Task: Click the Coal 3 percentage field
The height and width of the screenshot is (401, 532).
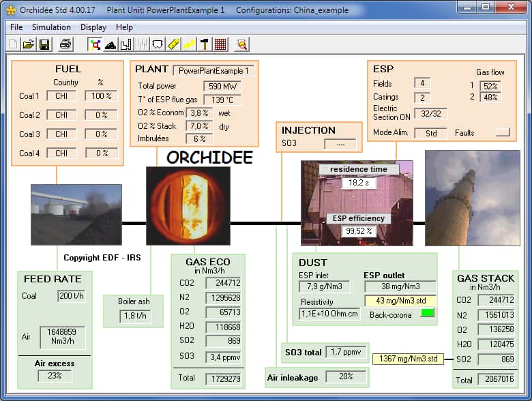Action: pyautogui.click(x=101, y=134)
